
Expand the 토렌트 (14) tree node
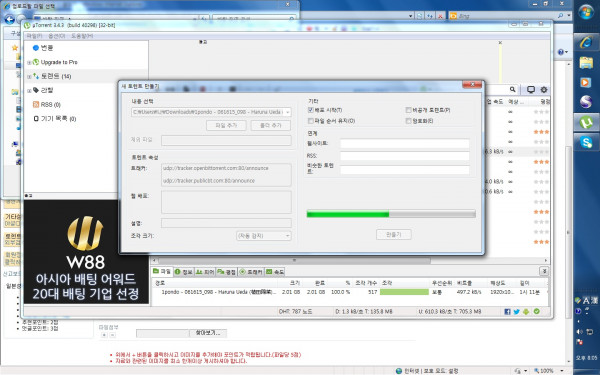pos(29,77)
